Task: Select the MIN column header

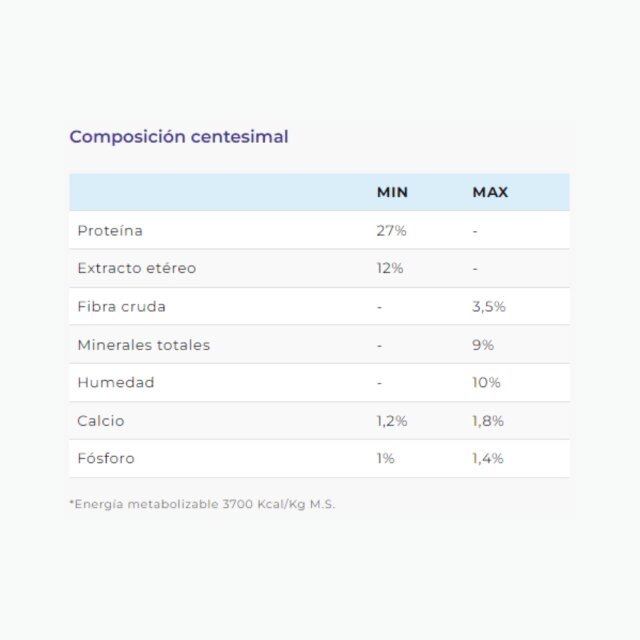Action: pos(392,192)
